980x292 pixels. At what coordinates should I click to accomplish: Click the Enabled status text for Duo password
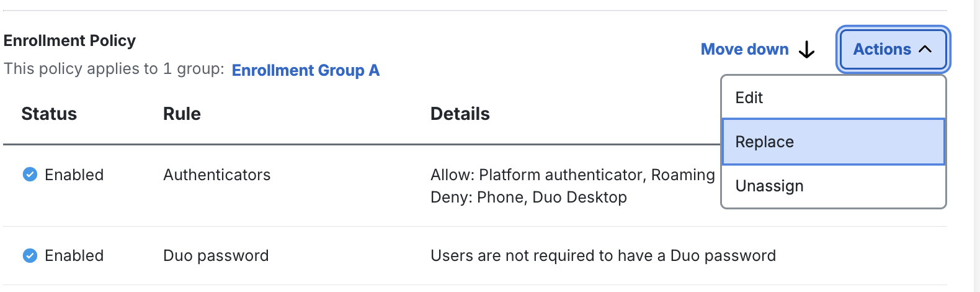coord(74,255)
